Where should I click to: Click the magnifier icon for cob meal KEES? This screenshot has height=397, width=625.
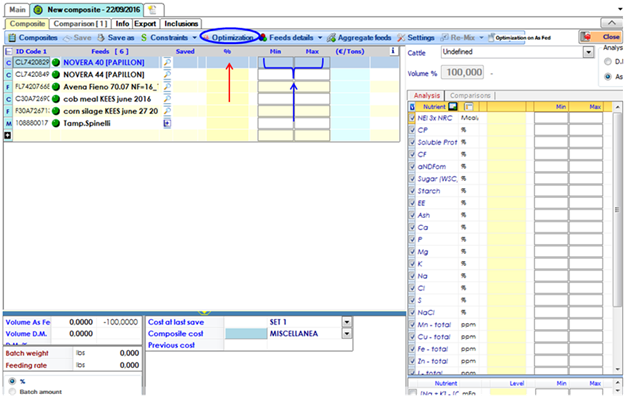(167, 98)
